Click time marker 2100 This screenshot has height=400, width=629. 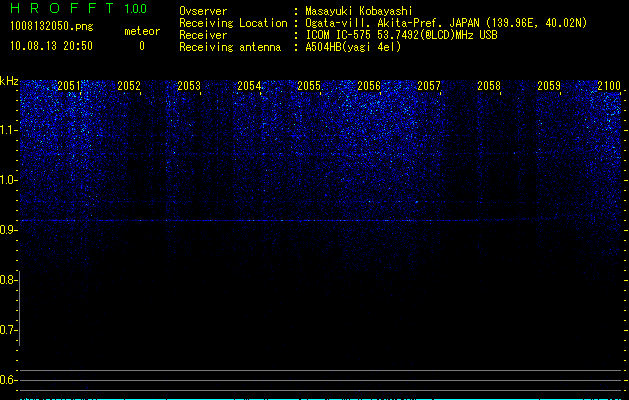609,86
